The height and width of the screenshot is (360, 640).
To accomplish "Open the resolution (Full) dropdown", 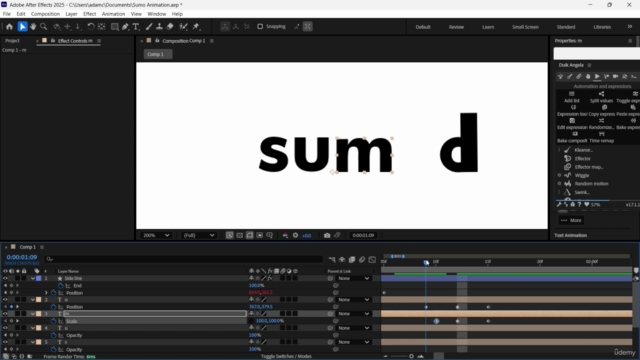I will (x=199, y=236).
